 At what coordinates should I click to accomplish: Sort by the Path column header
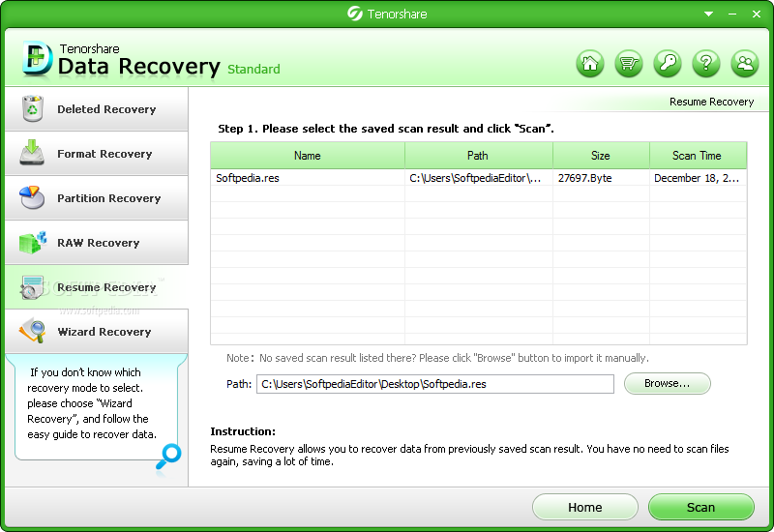(478, 156)
